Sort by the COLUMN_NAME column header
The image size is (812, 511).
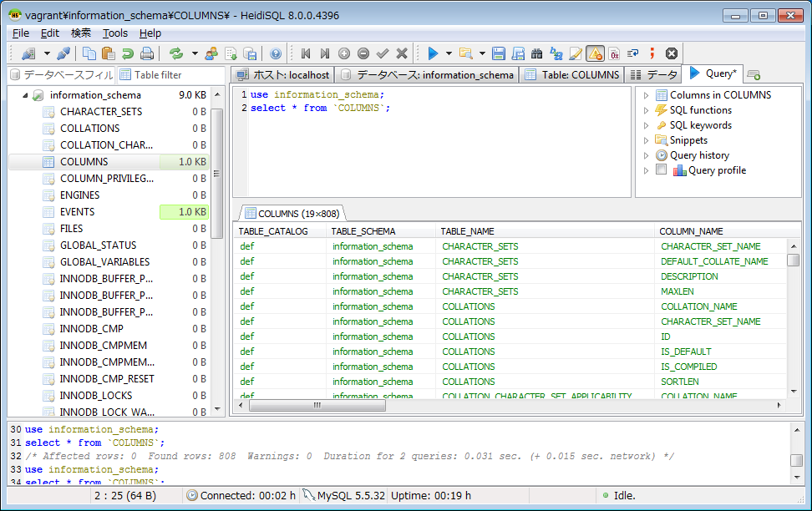pyautogui.click(x=727, y=231)
